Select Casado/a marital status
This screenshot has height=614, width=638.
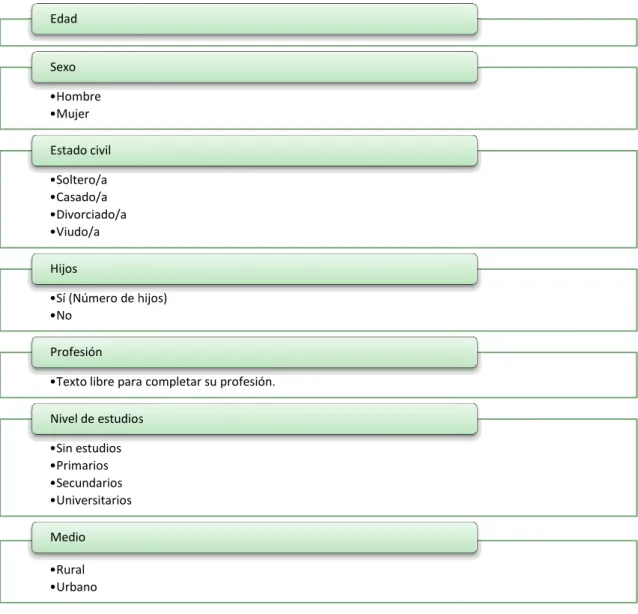tap(79, 197)
